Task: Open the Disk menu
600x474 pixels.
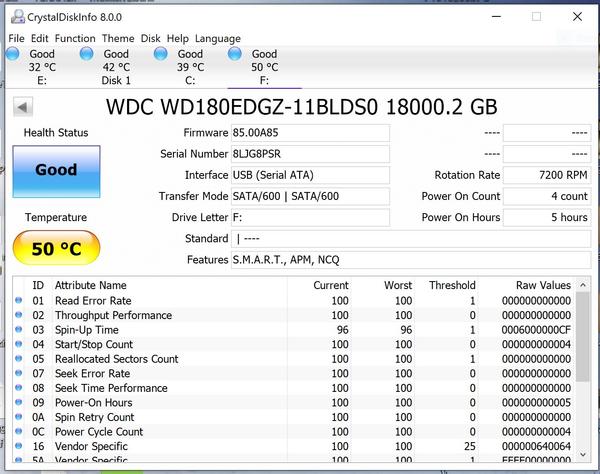Action: tap(150, 38)
